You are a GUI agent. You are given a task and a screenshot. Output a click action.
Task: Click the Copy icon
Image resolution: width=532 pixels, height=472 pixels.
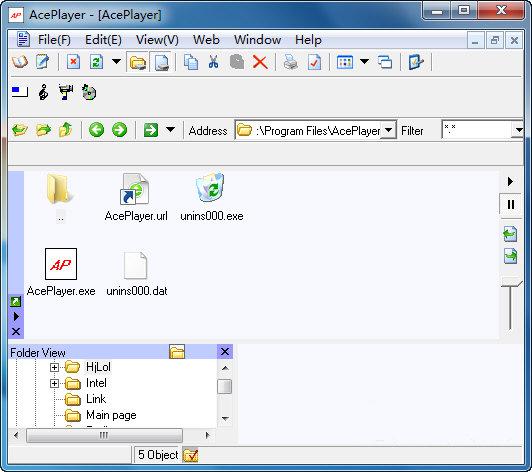coord(191,62)
